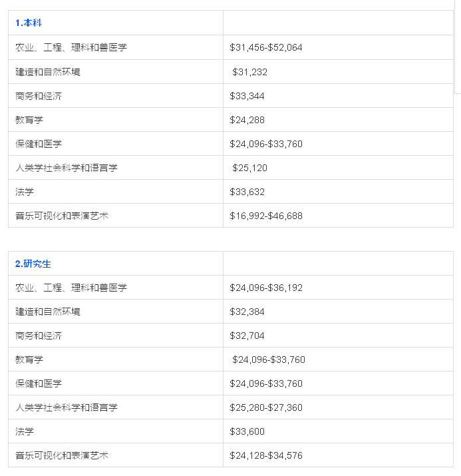
Task: Click the $24,288 education fee
Action: 247,120
